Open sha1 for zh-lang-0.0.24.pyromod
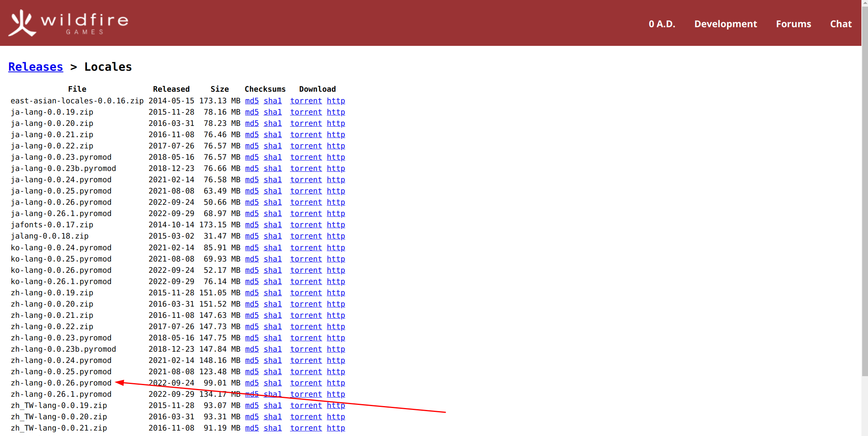Viewport: 868px width, 436px height. 273,360
